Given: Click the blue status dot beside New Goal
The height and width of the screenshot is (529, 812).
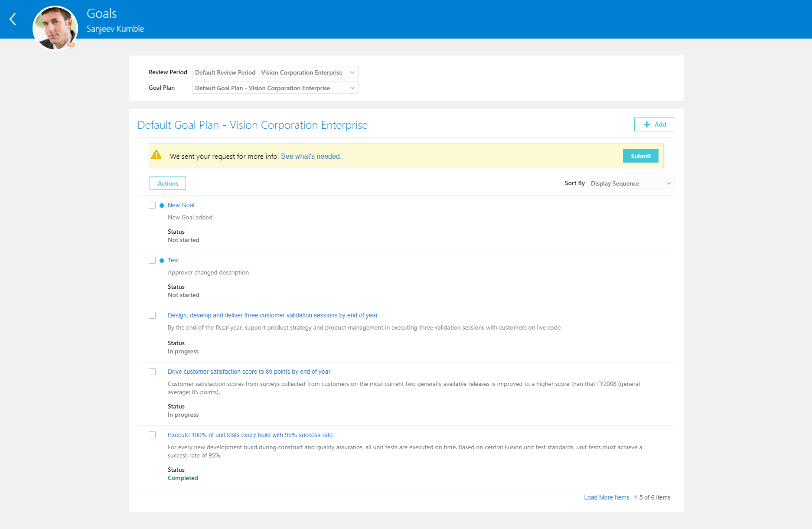Looking at the screenshot, I should 161,205.
